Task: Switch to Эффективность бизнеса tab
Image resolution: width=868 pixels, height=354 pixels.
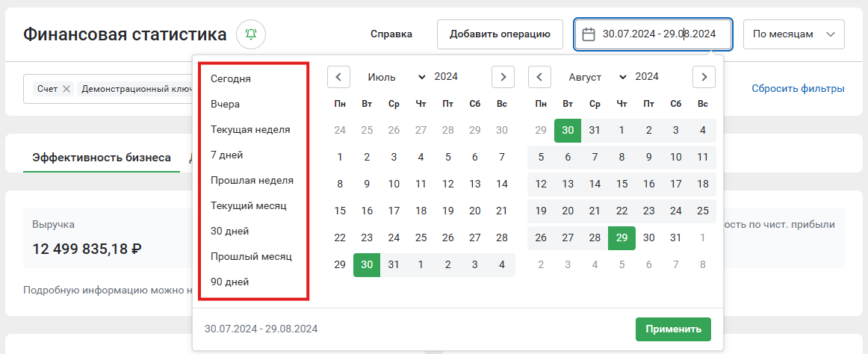Action: pyautogui.click(x=102, y=158)
